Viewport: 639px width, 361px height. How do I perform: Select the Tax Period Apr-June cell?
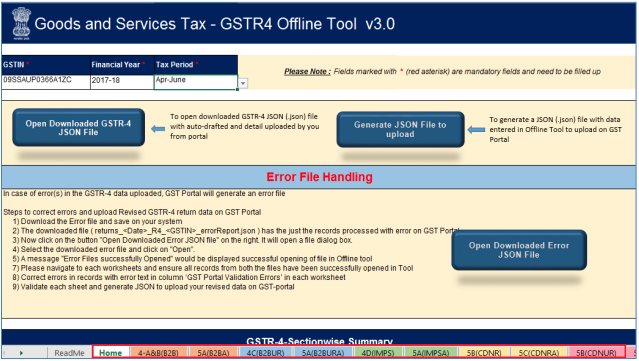(x=196, y=81)
